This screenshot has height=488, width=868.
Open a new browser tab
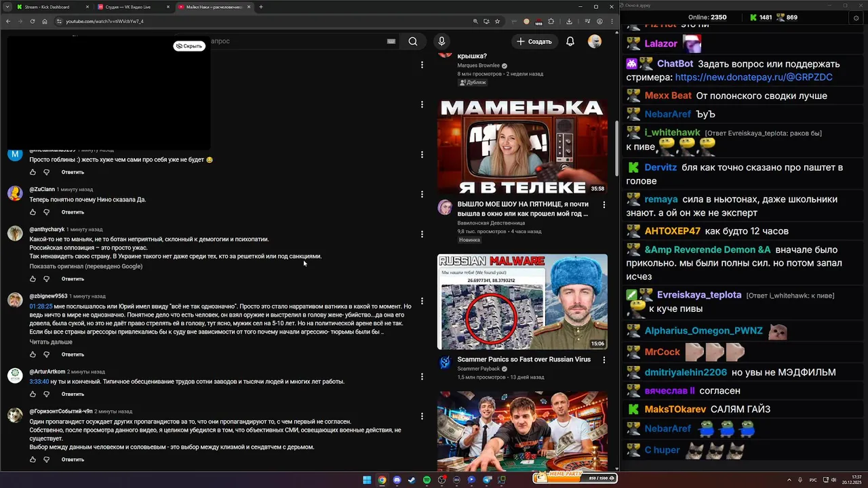point(261,7)
